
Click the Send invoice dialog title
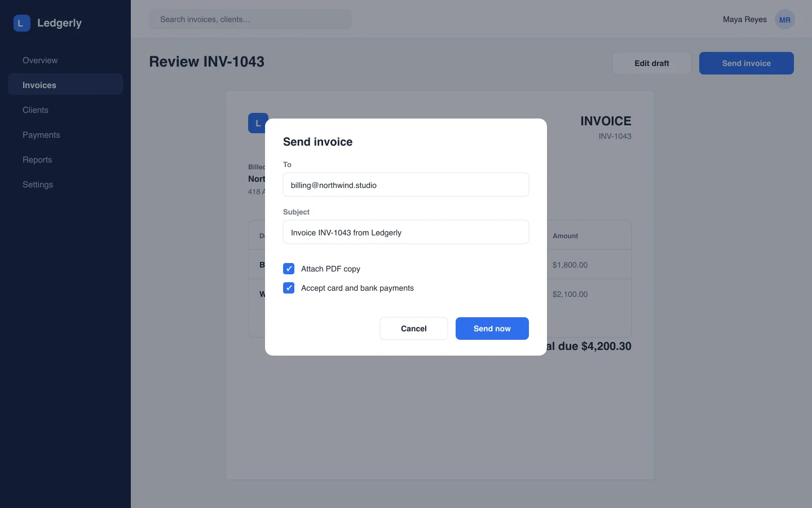coord(318,142)
